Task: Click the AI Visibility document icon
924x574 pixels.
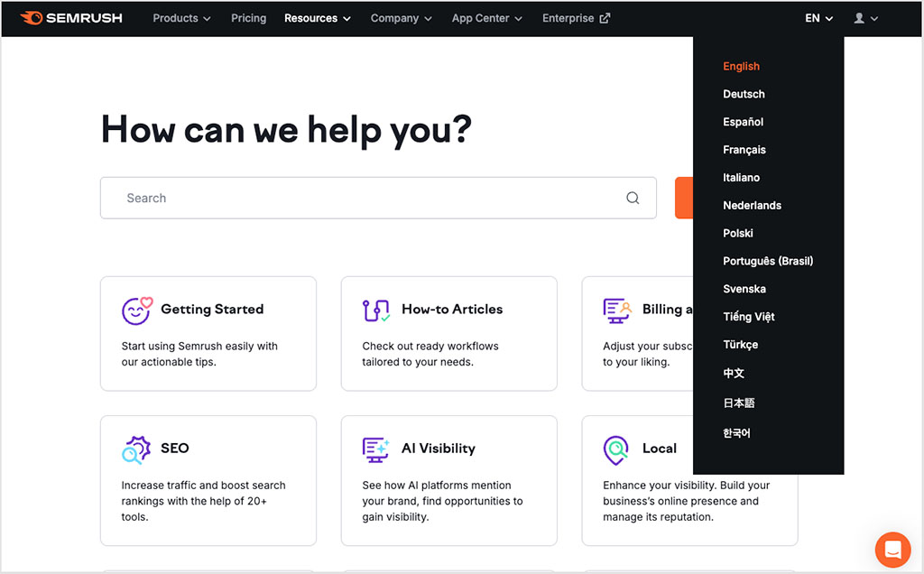Action: pyautogui.click(x=377, y=449)
